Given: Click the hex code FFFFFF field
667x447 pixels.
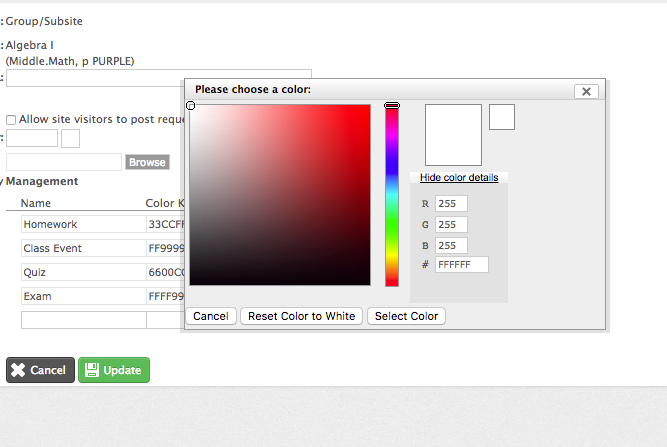Looking at the screenshot, I should [461, 265].
